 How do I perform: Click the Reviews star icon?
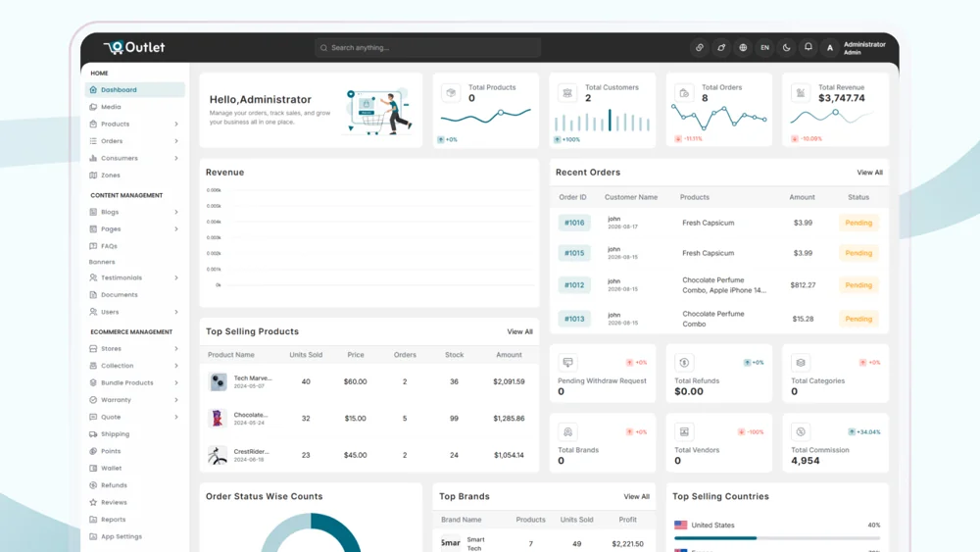[93, 502]
